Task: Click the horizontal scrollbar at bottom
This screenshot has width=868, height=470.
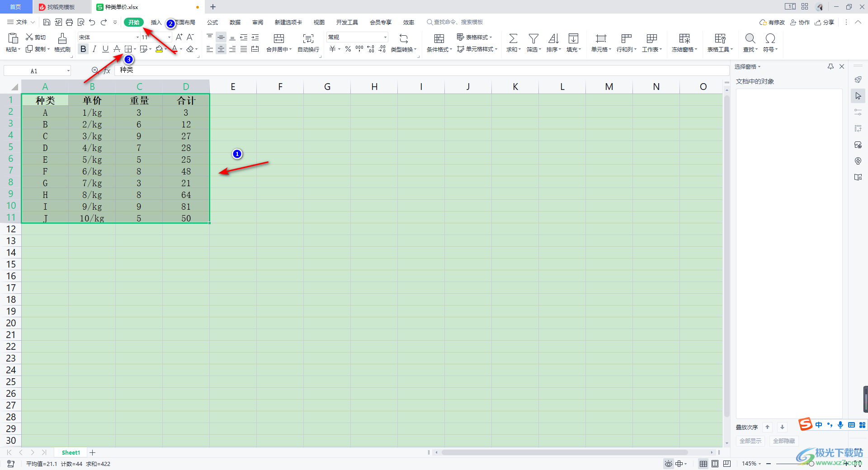Action: [565, 452]
